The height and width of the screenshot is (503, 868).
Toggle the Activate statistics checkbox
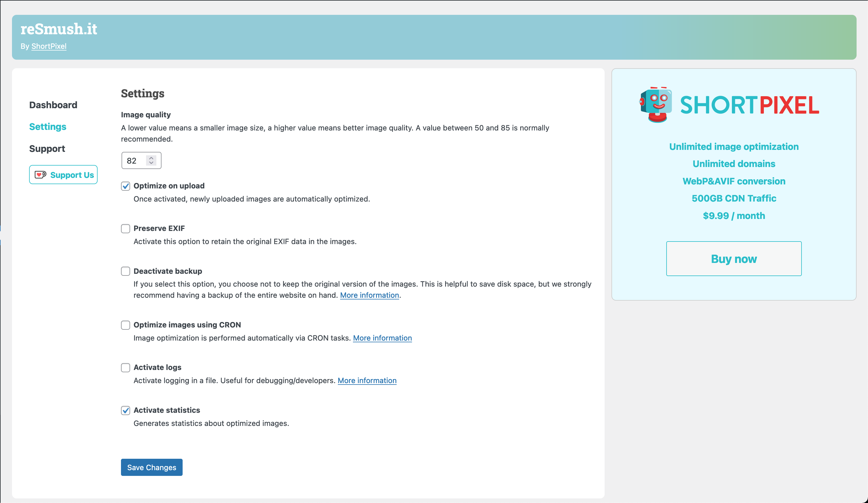click(x=126, y=410)
